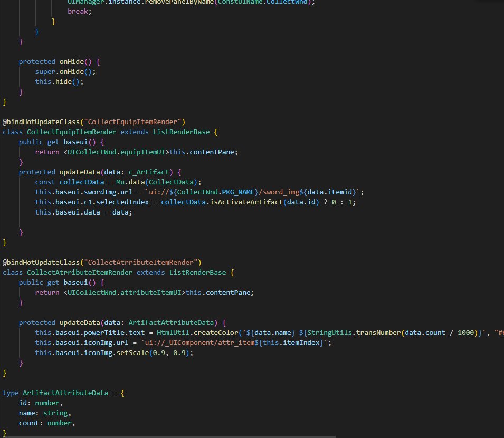The width and height of the screenshot is (504, 438).
Task: Click 'CollectData' argument in Mu.data()
Action: pyautogui.click(x=171, y=182)
